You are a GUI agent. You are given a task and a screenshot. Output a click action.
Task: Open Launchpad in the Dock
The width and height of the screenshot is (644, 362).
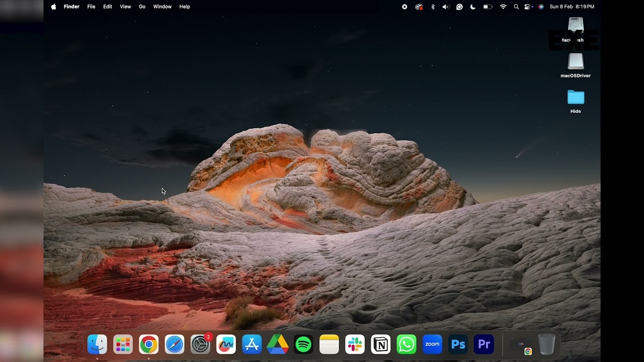(123, 344)
